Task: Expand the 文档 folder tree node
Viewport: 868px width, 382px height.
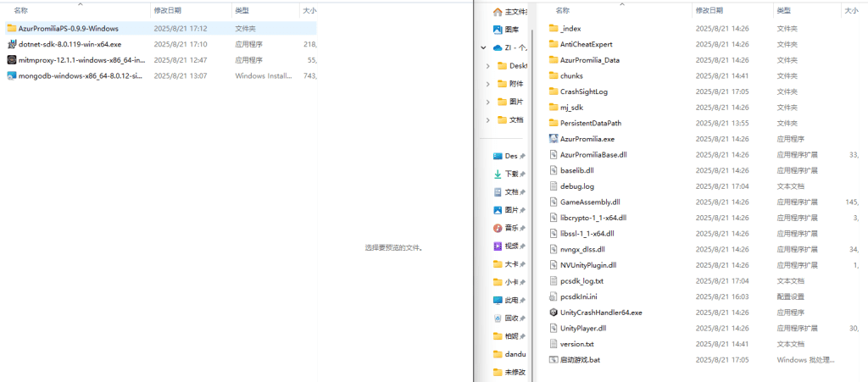Action: 488,120
